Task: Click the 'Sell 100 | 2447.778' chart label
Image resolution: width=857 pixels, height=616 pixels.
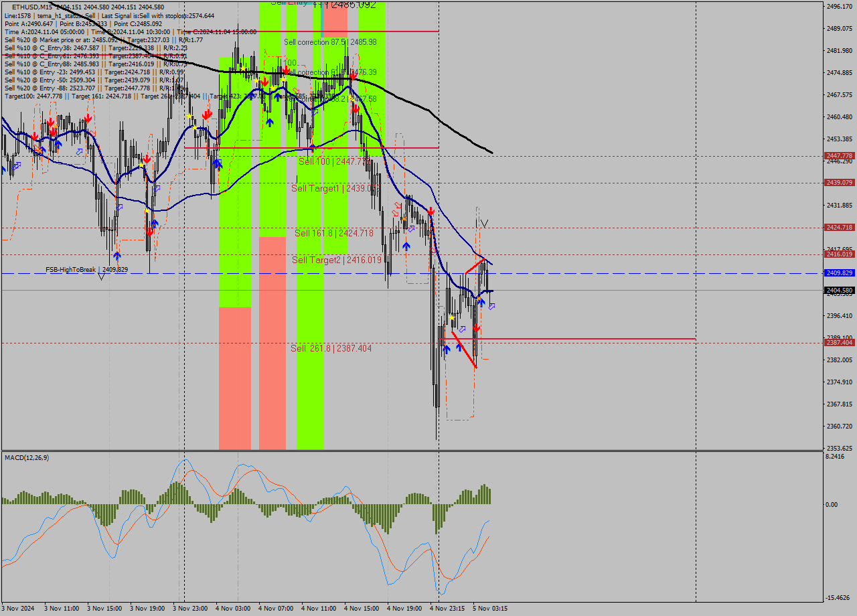Action: pos(335,161)
